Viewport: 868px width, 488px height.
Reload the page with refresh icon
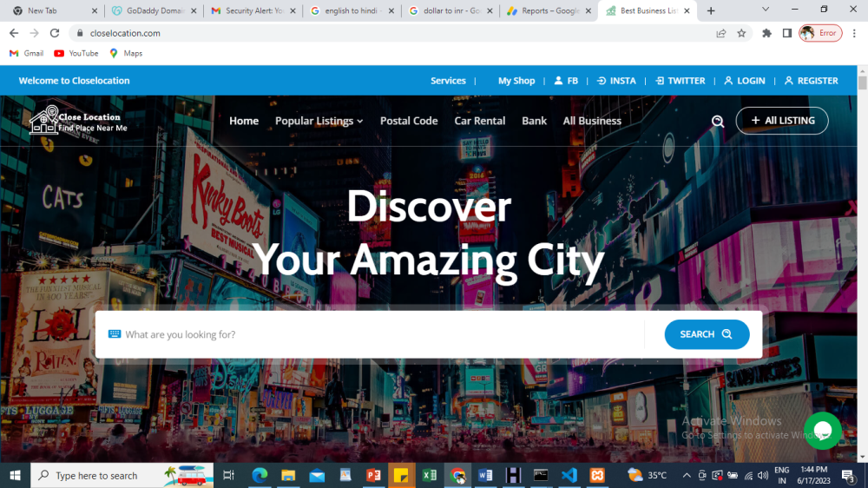point(54,33)
